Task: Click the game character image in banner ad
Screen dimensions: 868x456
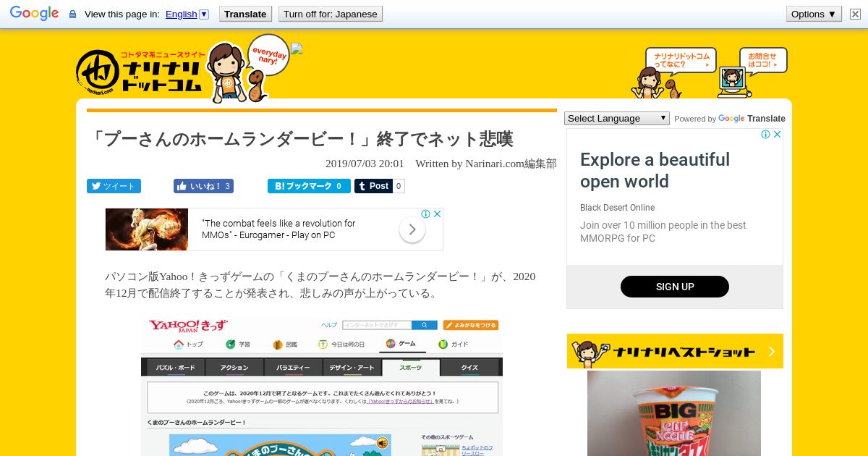Action: pos(147,229)
